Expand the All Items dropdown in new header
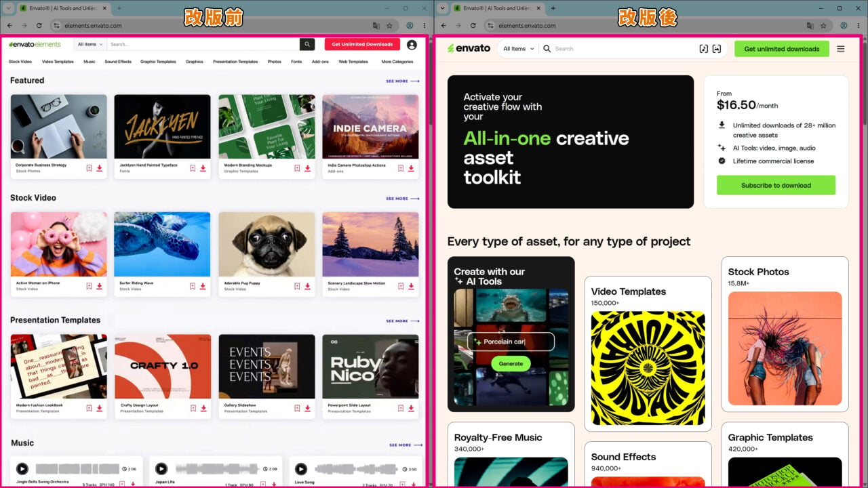Viewport: 868px width, 488px height. tap(519, 49)
